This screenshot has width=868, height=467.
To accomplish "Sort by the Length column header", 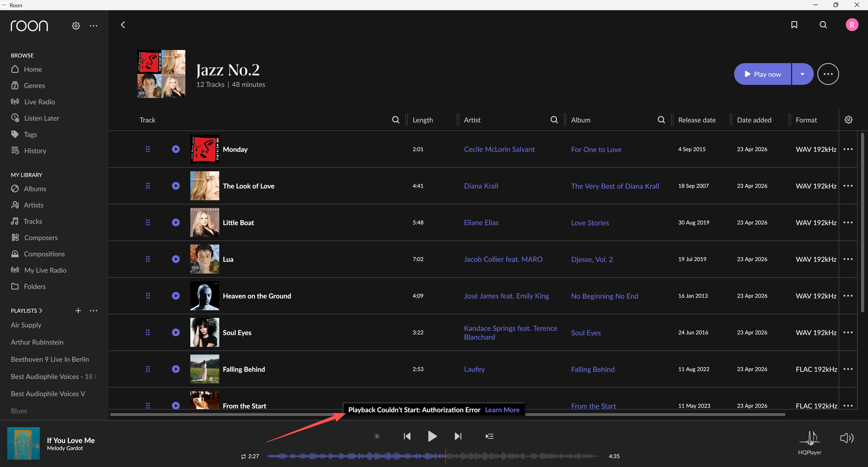I will (422, 120).
